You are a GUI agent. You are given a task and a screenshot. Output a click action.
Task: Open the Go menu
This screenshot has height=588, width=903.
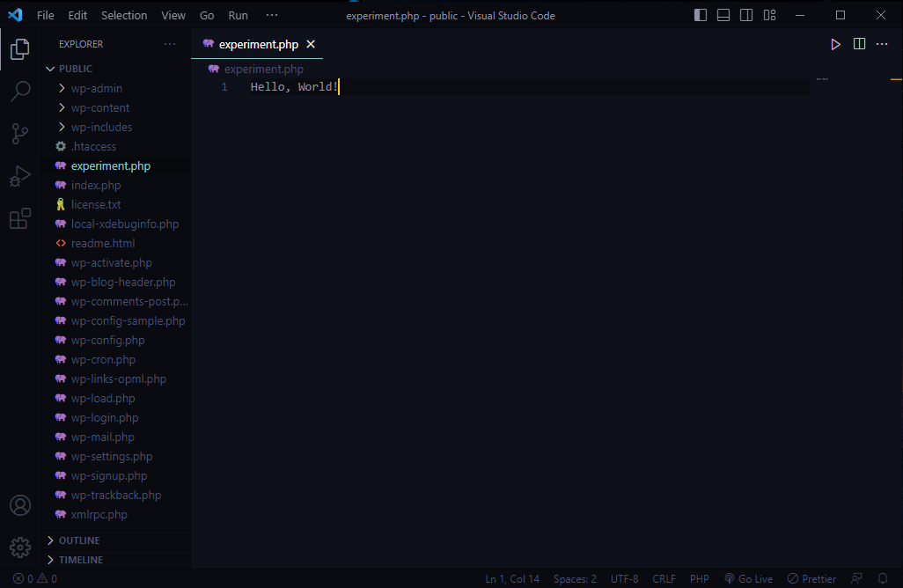[207, 16]
